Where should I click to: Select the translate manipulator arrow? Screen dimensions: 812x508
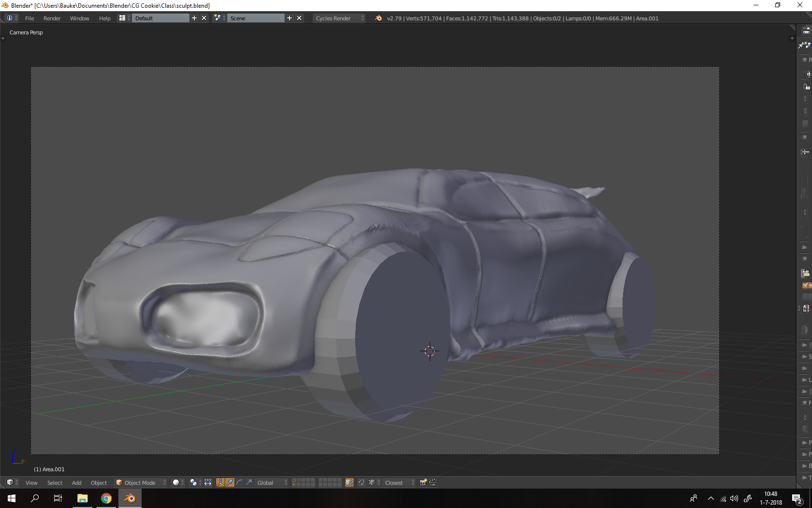230,482
